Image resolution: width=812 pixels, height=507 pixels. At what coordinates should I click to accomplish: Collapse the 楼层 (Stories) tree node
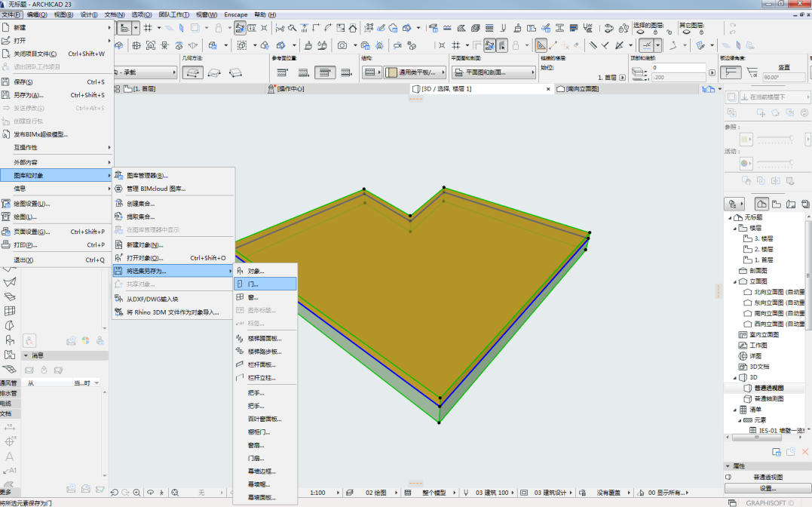(x=734, y=228)
